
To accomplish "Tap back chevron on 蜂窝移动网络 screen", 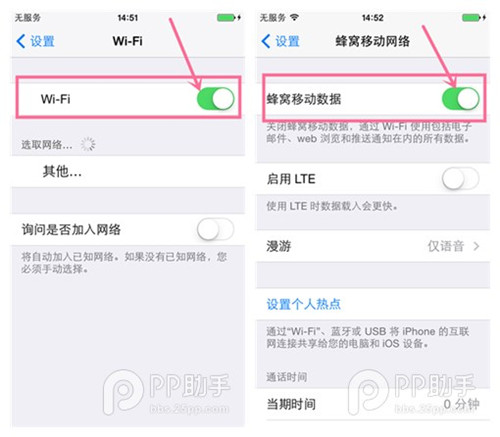I will tap(266, 41).
